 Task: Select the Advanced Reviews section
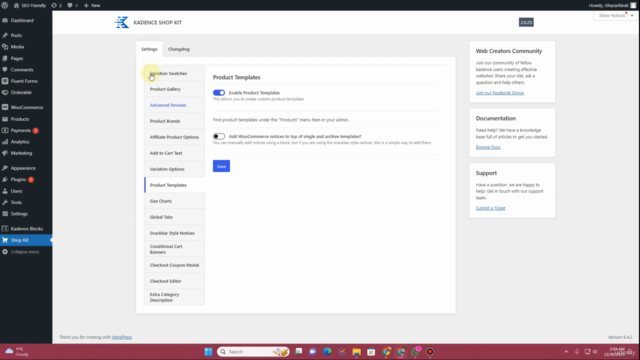tap(174, 105)
